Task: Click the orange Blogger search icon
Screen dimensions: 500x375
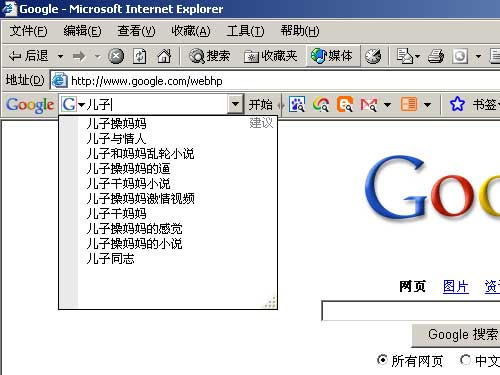Action: point(345,104)
